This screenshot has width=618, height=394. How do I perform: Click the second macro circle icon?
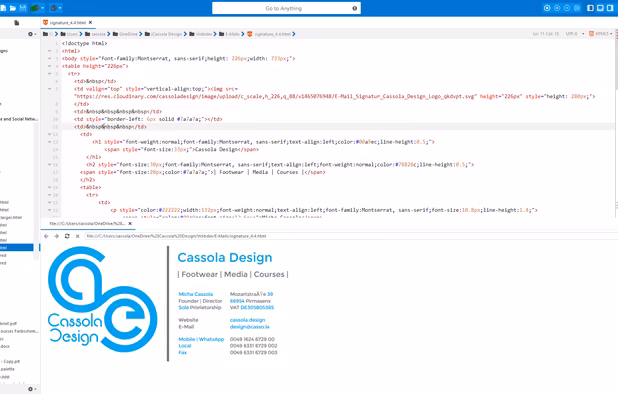click(557, 8)
